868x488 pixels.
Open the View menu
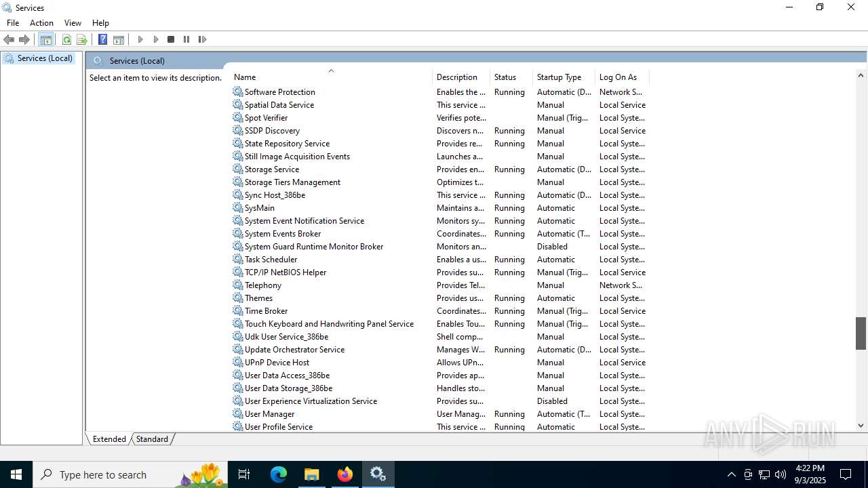(73, 23)
